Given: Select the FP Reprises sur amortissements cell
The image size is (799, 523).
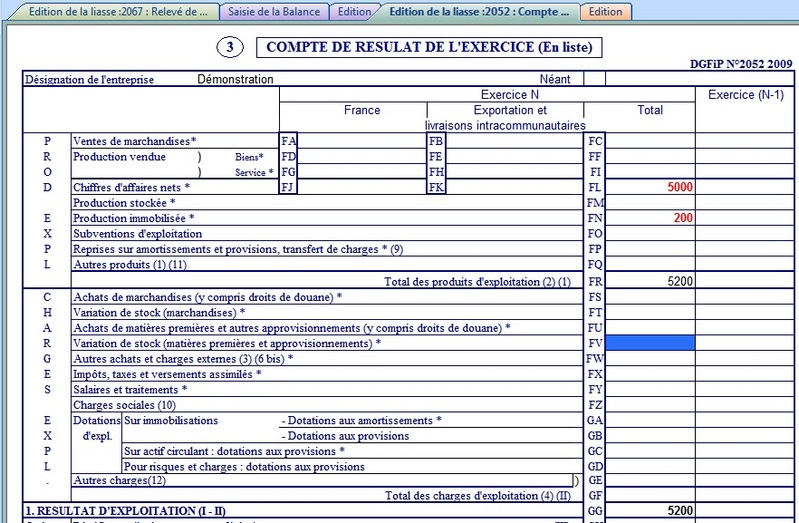Looking at the screenshot, I should (x=650, y=249).
